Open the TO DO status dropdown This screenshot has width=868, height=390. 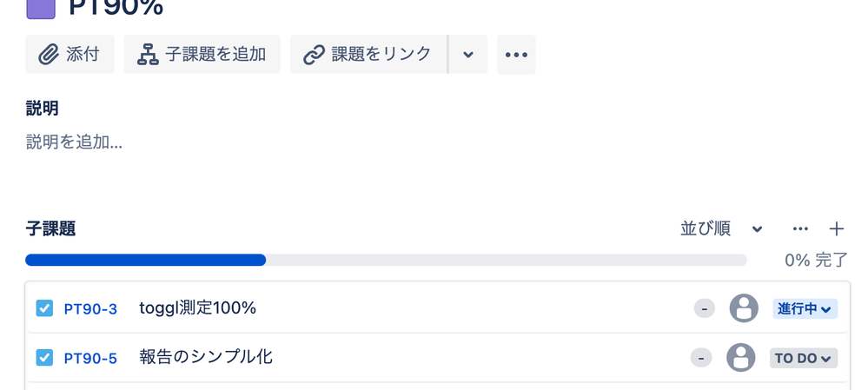click(803, 358)
